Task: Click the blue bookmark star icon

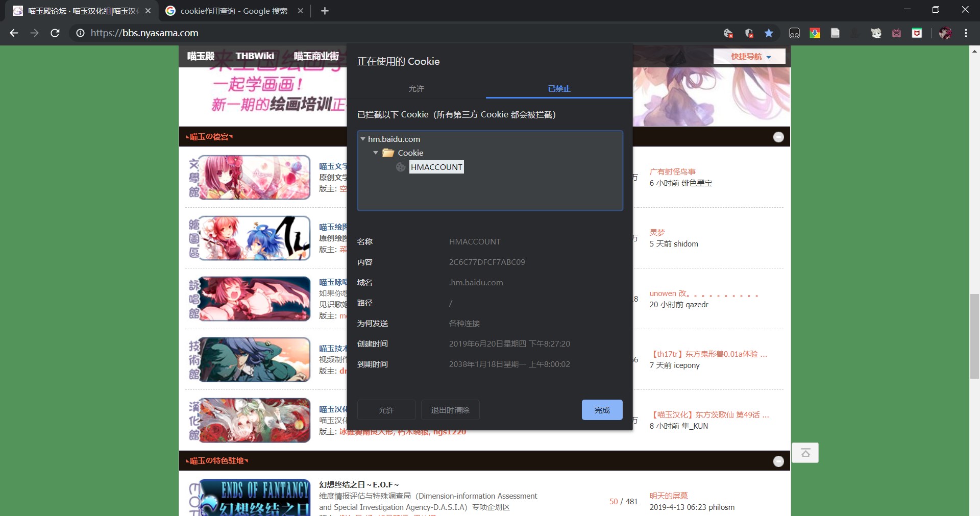Action: (769, 33)
